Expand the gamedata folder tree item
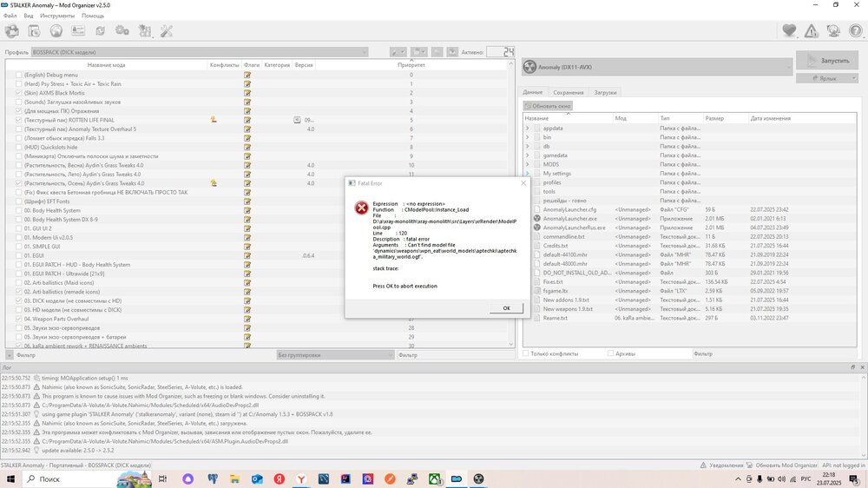 [x=527, y=155]
